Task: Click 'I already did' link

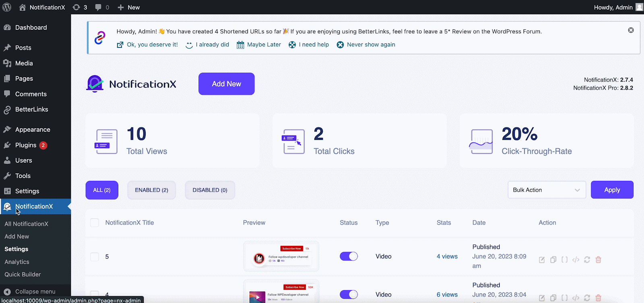Action: pos(213,45)
